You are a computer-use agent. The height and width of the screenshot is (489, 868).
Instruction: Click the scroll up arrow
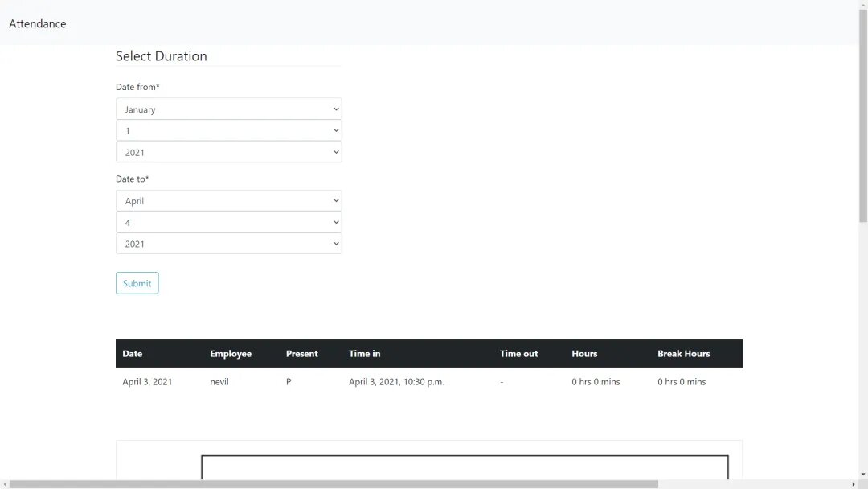tap(863, 4)
